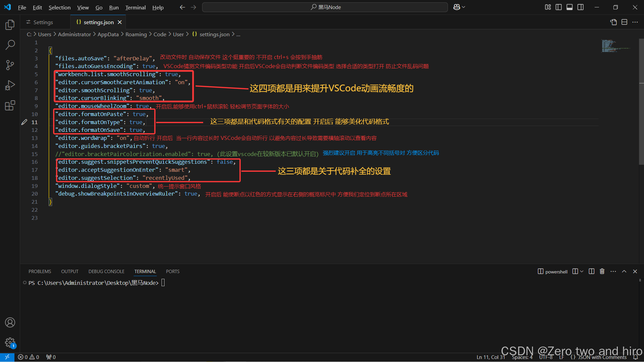Viewport: 644px width, 362px height.
Task: Open the Accounts menu icon
Action: (x=10, y=322)
